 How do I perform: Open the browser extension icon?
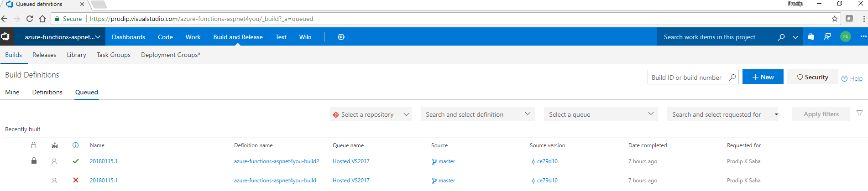pos(849,19)
